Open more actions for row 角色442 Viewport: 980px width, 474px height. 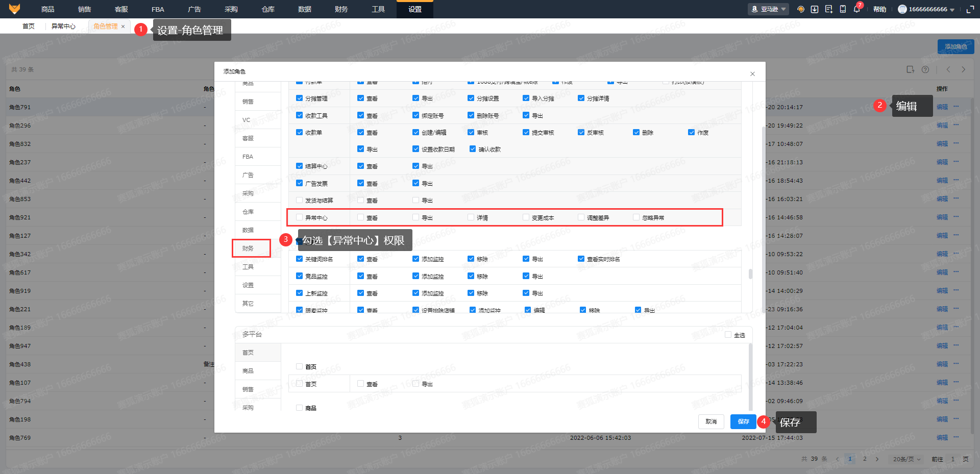(x=956, y=180)
